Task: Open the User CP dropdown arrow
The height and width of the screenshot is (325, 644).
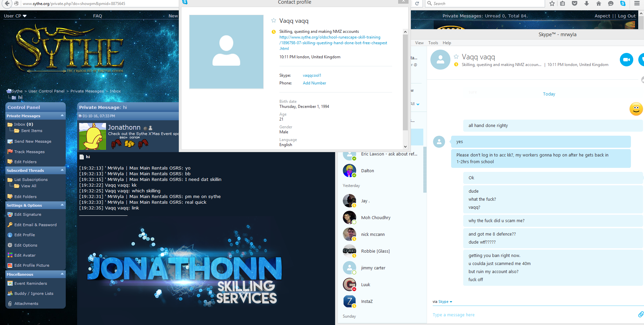Action: [25, 16]
